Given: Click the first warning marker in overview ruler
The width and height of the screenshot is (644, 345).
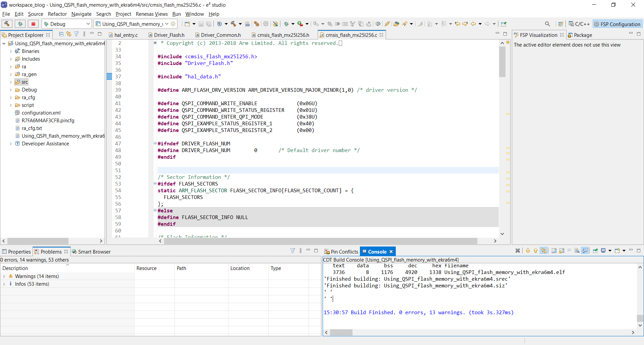Looking at the screenshot, I should tap(508, 114).
